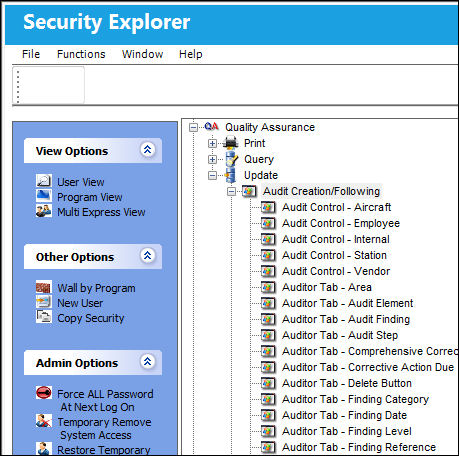The height and width of the screenshot is (456, 459).
Task: Collapse the Admin Options panel chevron
Action: (148, 361)
